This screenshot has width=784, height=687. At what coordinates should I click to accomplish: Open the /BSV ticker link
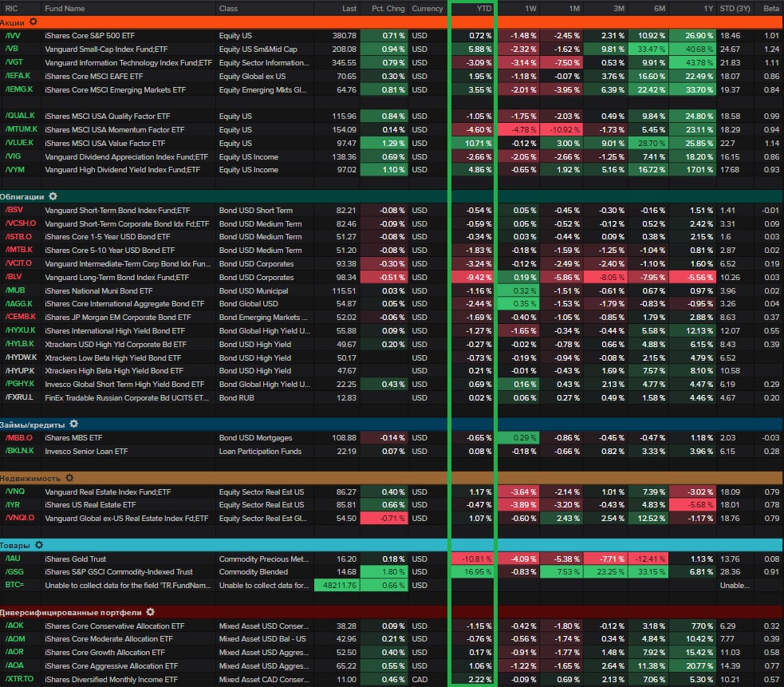[x=14, y=210]
